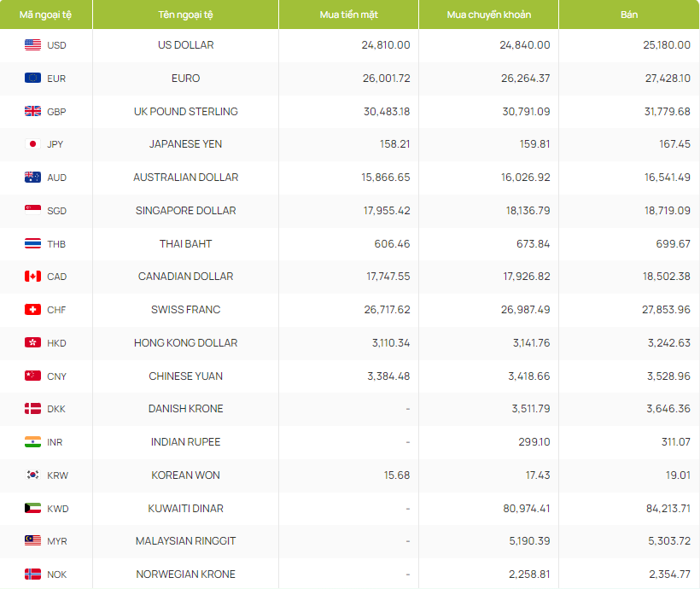Screen dimensions: 700x589
Task: Click the European Union flag icon
Action: pos(32,79)
